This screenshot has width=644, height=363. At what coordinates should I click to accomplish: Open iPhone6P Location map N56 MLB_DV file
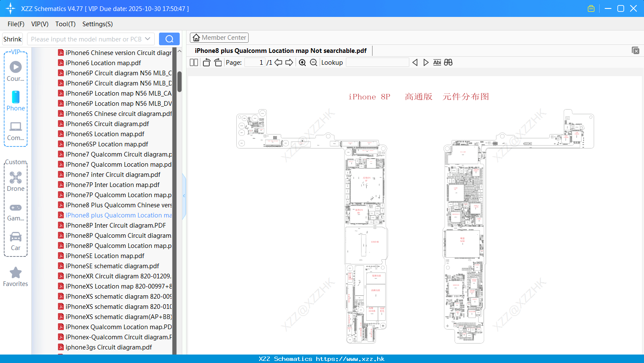[x=115, y=104]
